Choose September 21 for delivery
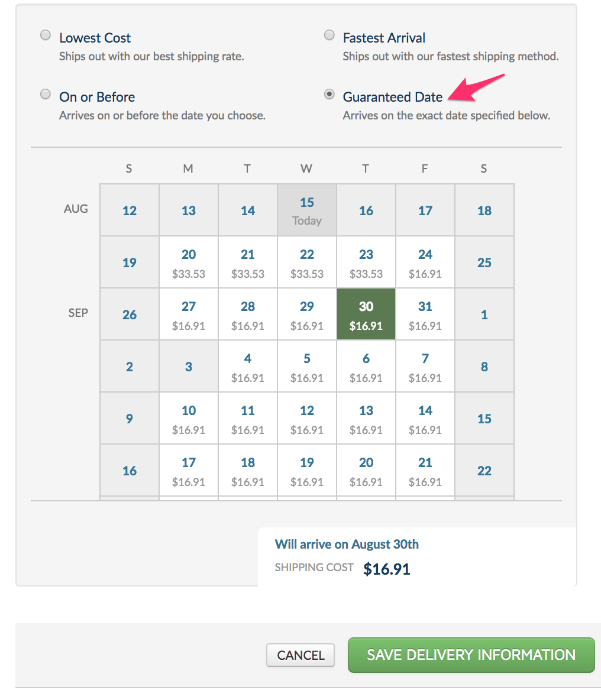 425,470
